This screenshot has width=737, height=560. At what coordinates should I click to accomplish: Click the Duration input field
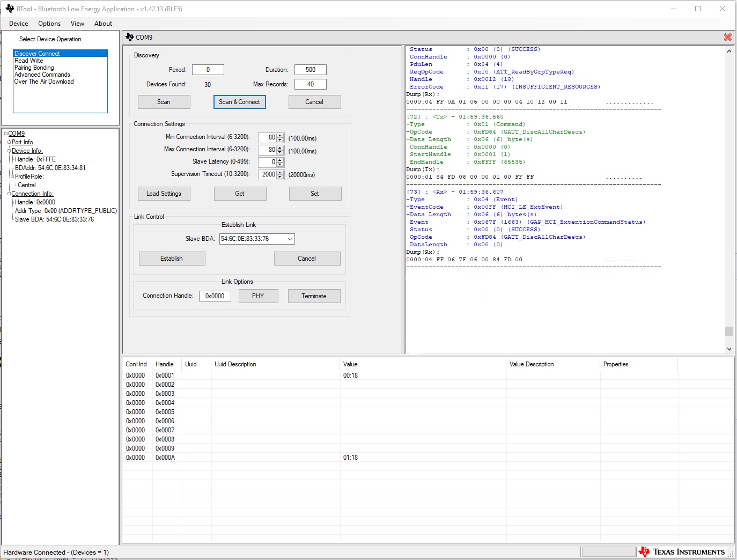click(x=311, y=70)
